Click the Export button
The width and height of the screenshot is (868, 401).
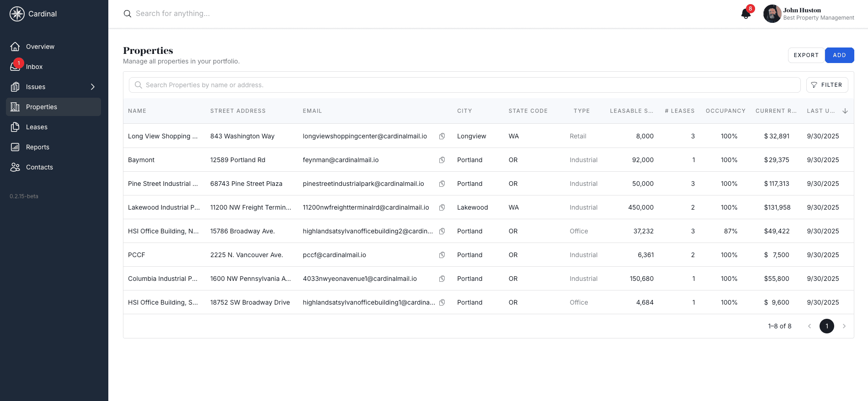coord(806,55)
